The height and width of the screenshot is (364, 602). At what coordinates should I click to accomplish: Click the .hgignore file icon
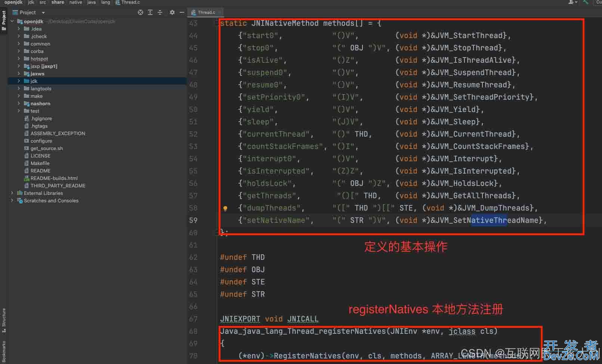(x=27, y=118)
